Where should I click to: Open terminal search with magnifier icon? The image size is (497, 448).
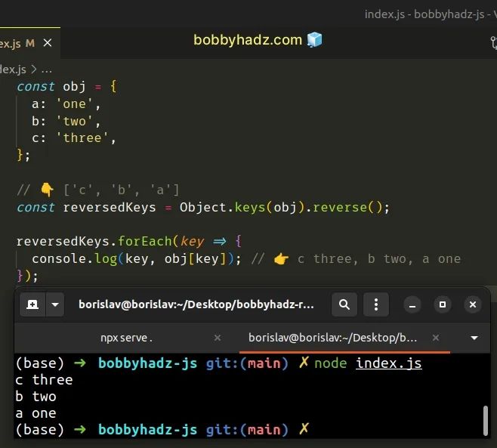344,304
